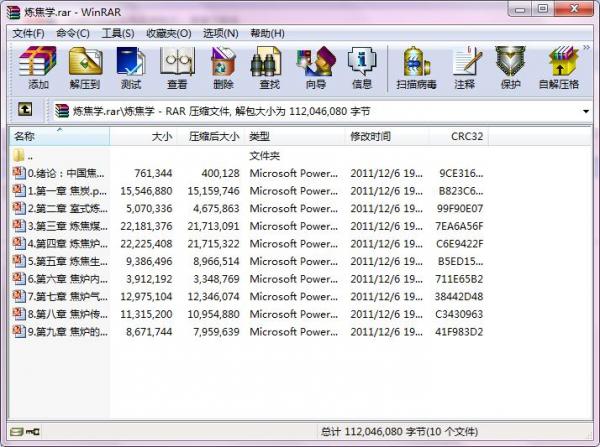600x447 pixels.
Task: Sort by 大小 column header
Action: coord(143,136)
